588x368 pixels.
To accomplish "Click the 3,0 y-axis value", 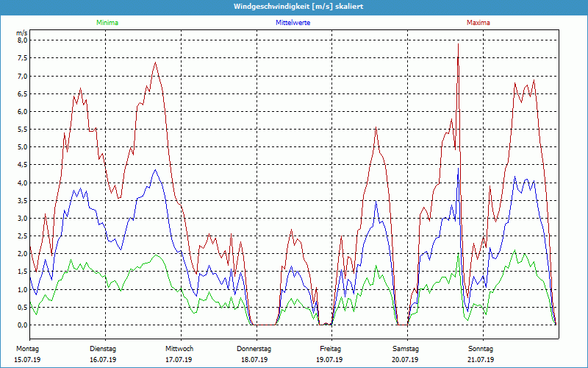I will tap(23, 218).
